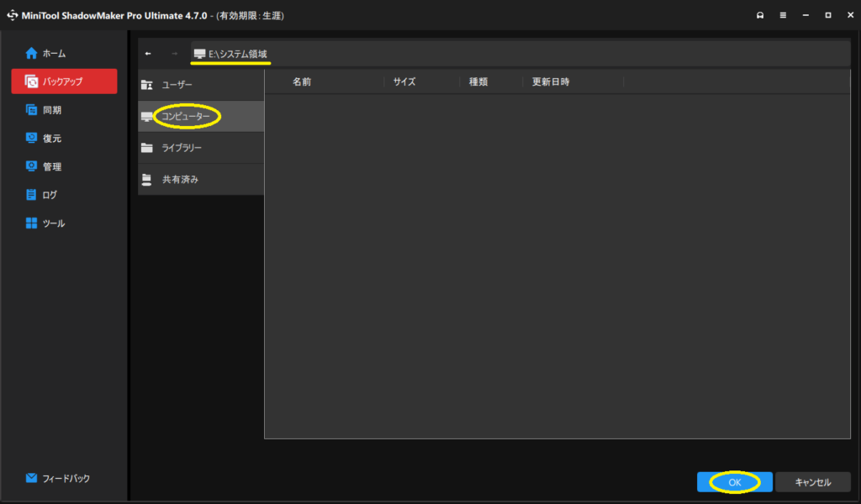Select the User (ユーザー) location
The height and width of the screenshot is (504, 861).
(x=201, y=85)
